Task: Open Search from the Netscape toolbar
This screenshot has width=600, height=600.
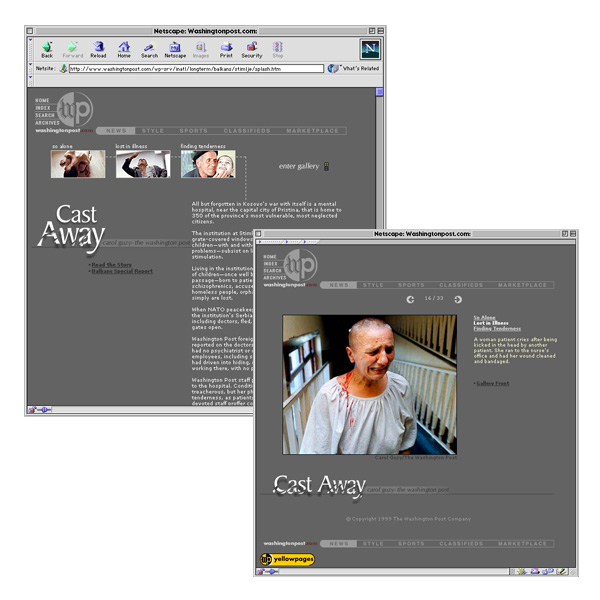Action: coord(149,50)
